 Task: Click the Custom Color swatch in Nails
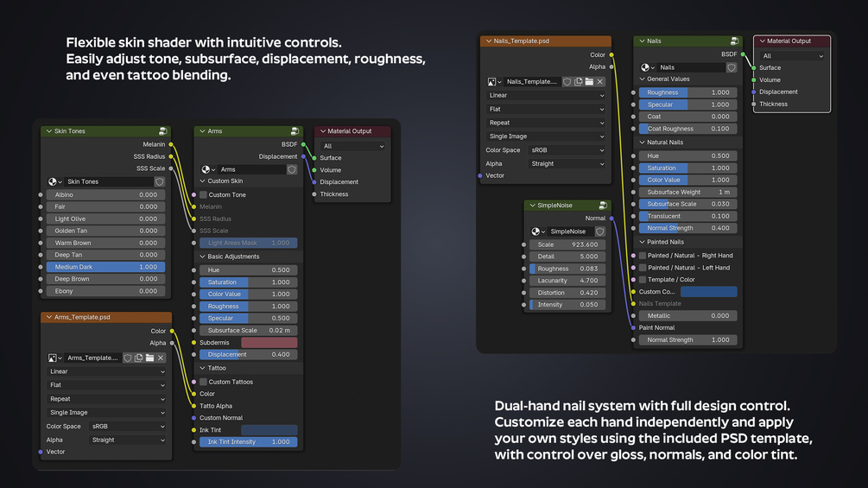point(708,292)
